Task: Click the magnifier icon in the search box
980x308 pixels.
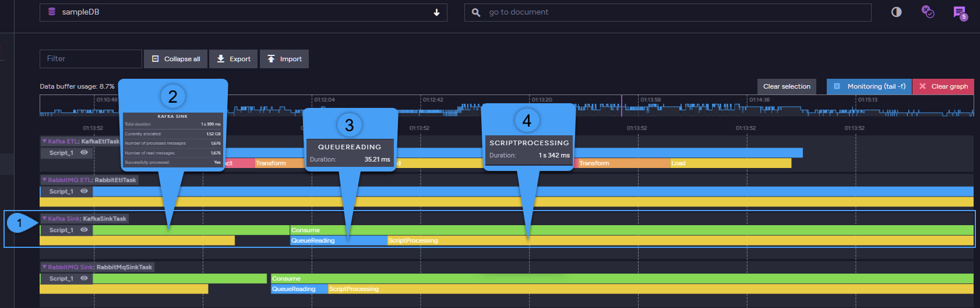Action: coord(476,12)
